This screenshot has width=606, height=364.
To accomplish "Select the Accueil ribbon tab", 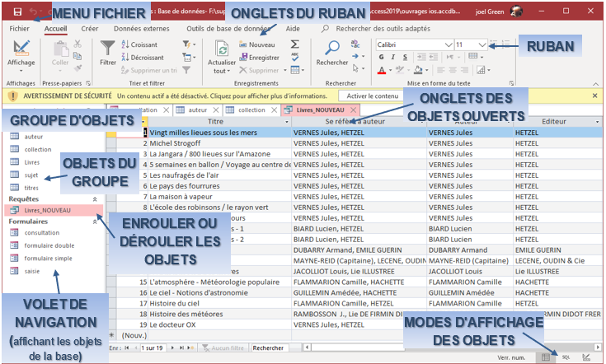I will tap(56, 29).
